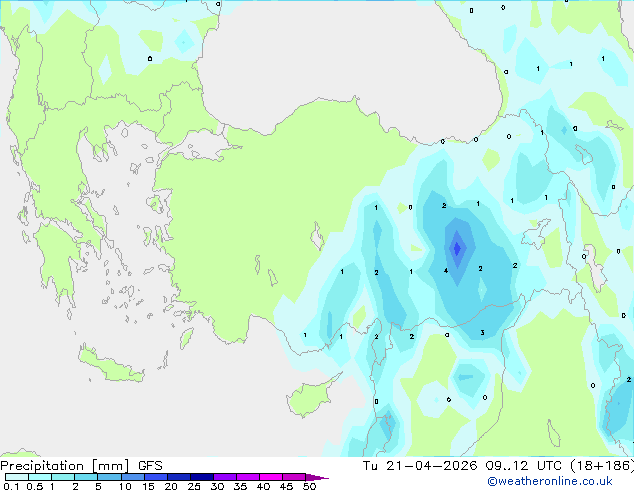Click the dark blue peak precipitation diamond
Screen dimensions: 634x490
(x=457, y=248)
